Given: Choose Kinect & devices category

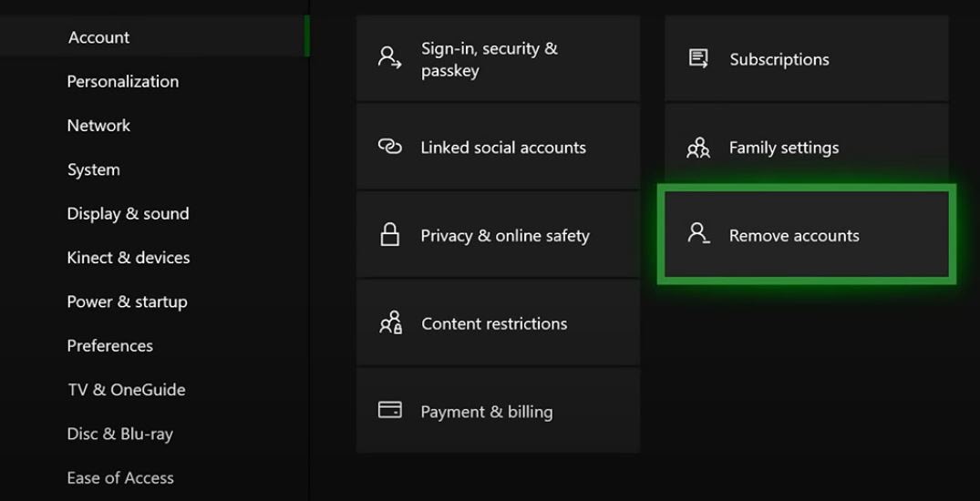Looking at the screenshot, I should (x=128, y=258).
